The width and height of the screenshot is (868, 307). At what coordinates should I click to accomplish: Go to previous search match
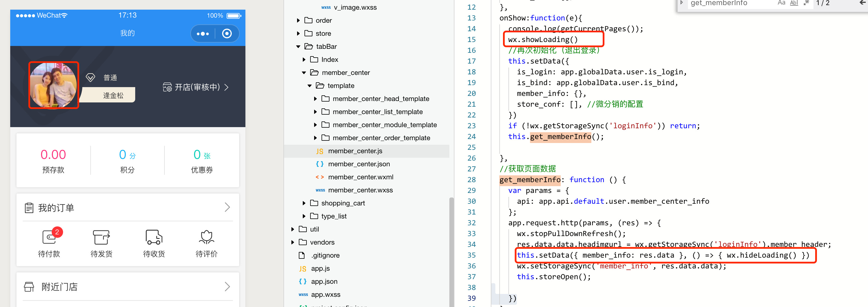pyautogui.click(x=863, y=3)
